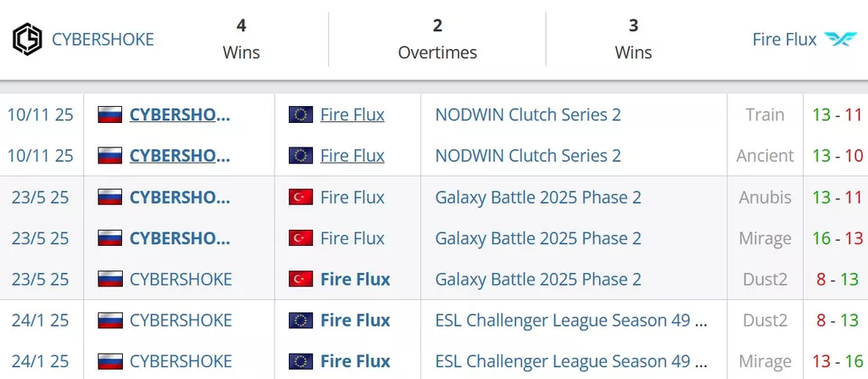Image resolution: width=868 pixels, height=379 pixels.
Task: Click Turkish flag in Anubis match row
Action: pyautogui.click(x=300, y=198)
